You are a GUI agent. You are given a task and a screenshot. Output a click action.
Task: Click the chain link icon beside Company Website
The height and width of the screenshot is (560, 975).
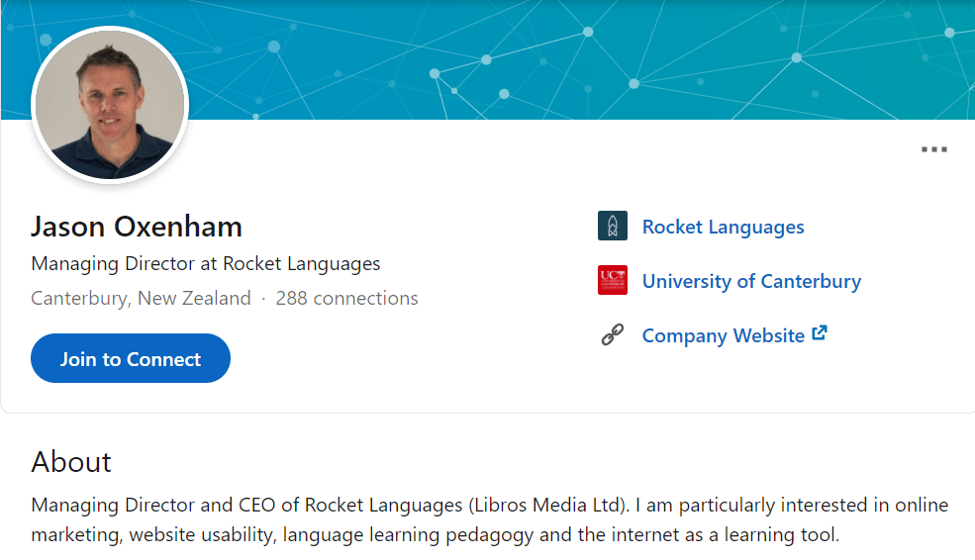click(613, 334)
